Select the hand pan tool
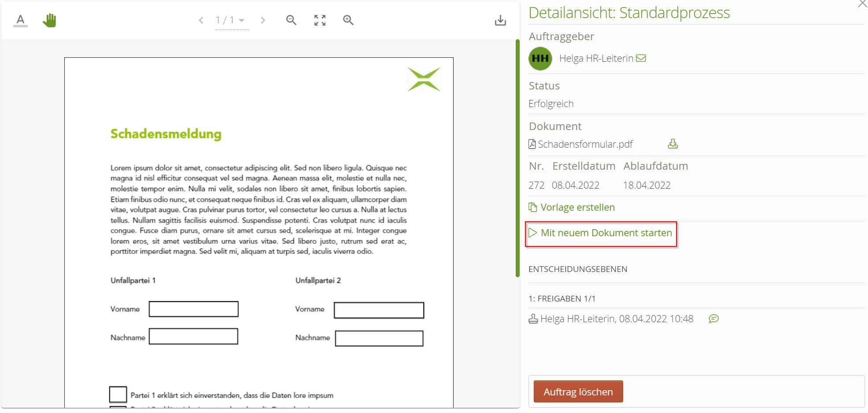The height and width of the screenshot is (413, 868). click(x=49, y=20)
